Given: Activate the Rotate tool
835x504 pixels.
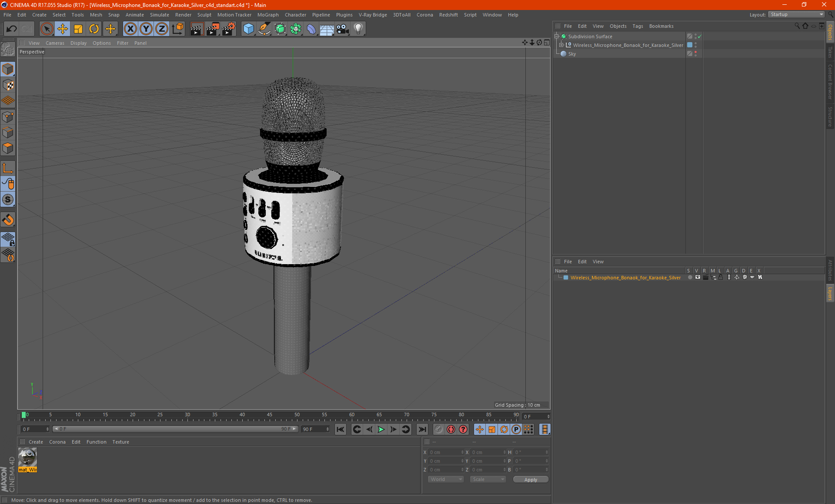Looking at the screenshot, I should tap(94, 29).
